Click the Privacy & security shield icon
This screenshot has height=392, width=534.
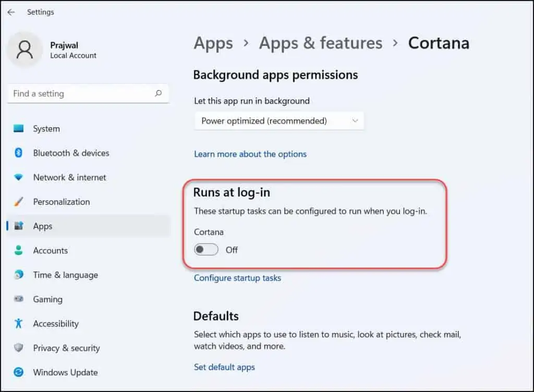[x=19, y=348]
